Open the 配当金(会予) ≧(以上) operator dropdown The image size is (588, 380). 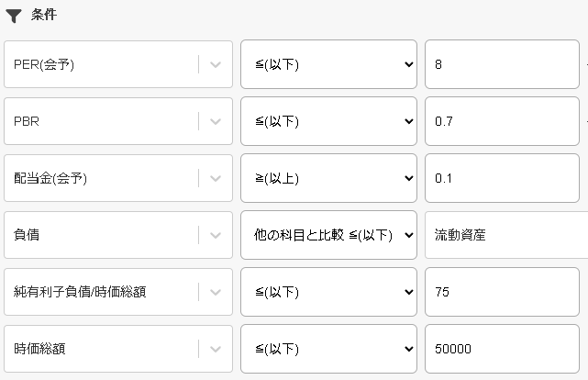(x=328, y=178)
